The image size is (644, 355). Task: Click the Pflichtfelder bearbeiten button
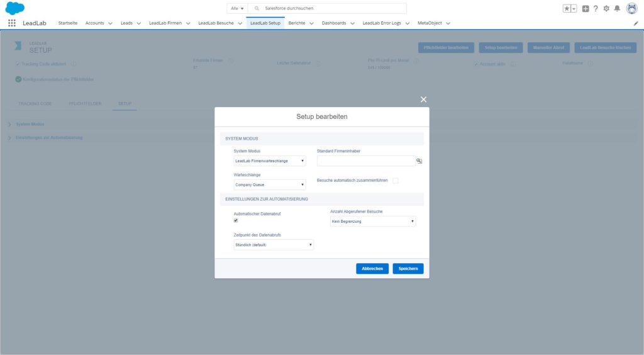point(446,48)
